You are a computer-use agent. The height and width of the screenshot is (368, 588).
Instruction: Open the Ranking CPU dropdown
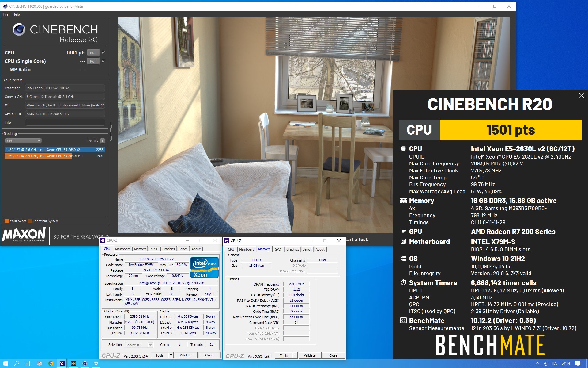click(x=23, y=141)
